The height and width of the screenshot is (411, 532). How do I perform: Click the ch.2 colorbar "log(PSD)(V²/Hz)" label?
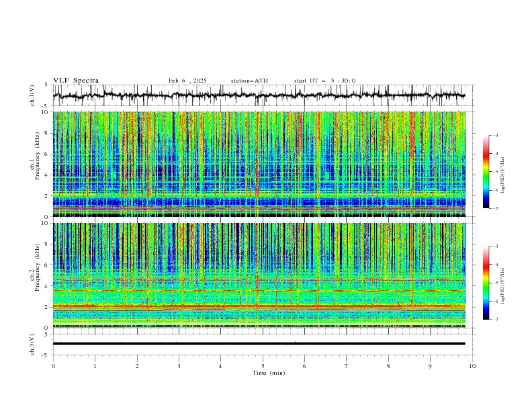point(503,286)
